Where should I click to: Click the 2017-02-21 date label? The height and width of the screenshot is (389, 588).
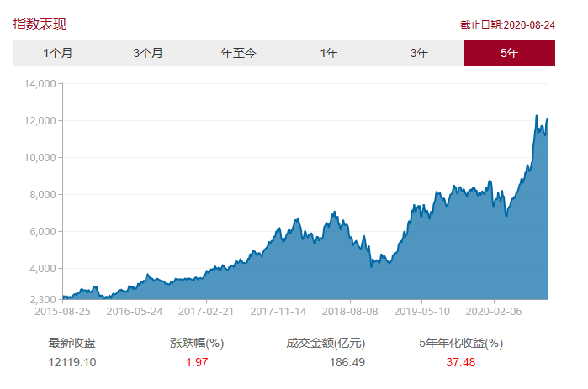[206, 312]
